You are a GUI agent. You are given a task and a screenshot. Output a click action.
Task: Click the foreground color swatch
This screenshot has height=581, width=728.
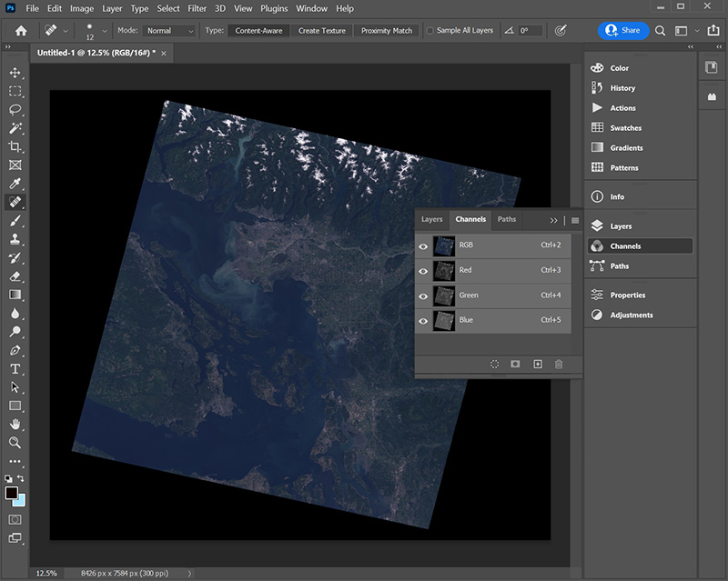[12, 493]
